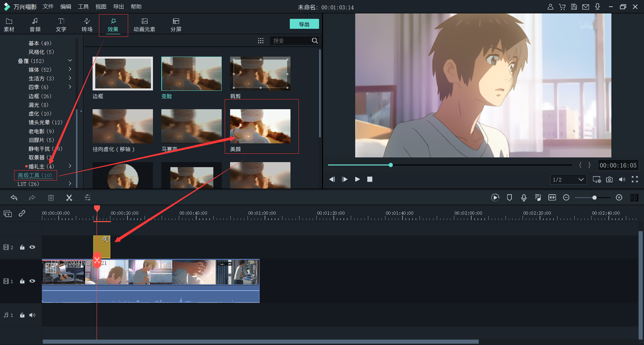Mute audio track 1 speaker icon
This screenshot has width=644, height=345.
point(32,315)
